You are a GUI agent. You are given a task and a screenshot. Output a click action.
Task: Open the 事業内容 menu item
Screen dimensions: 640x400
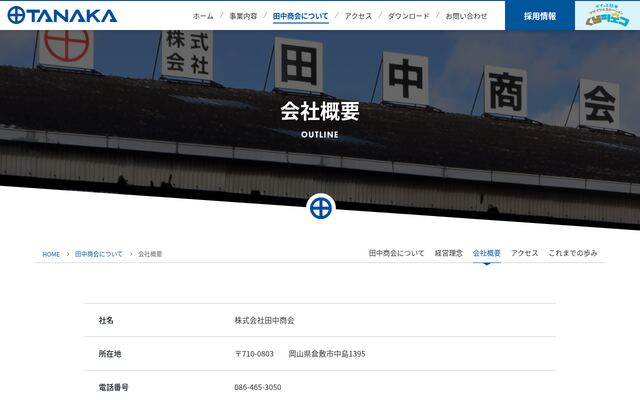243,16
